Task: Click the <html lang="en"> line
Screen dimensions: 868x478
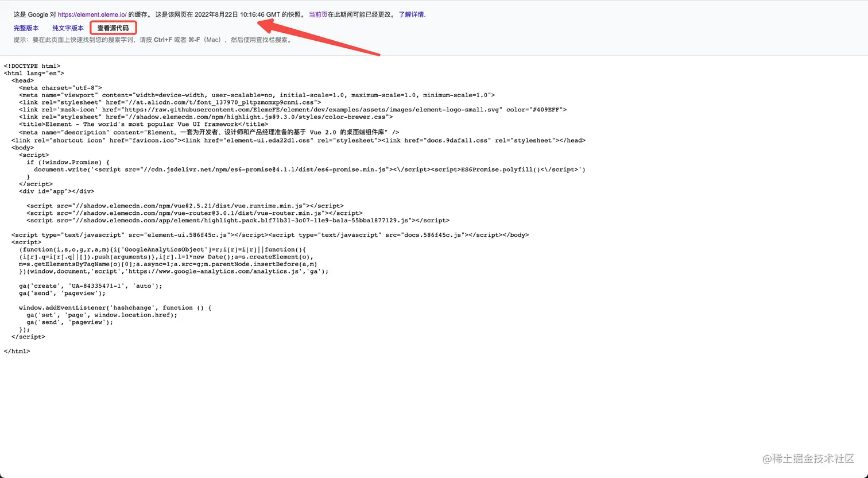Action: click(34, 74)
